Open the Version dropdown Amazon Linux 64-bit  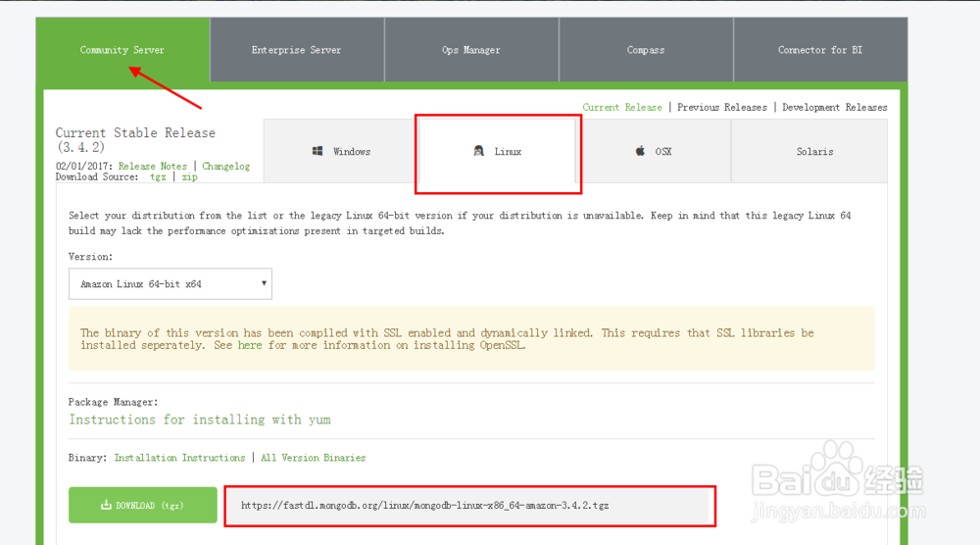click(x=170, y=283)
